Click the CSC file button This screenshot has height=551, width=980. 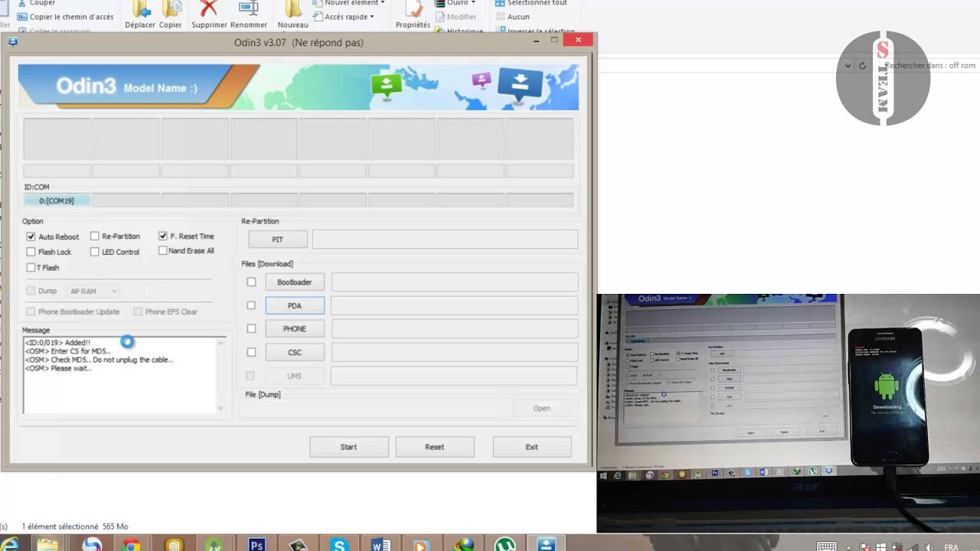point(295,352)
